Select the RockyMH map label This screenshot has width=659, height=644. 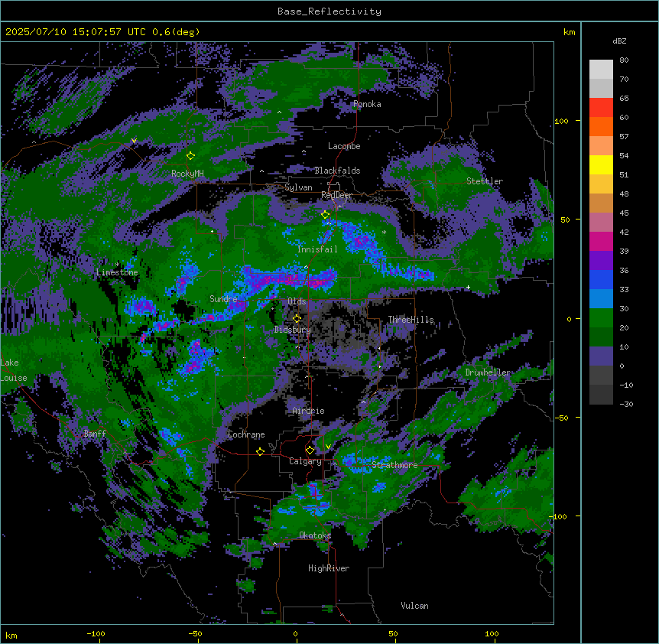point(187,174)
